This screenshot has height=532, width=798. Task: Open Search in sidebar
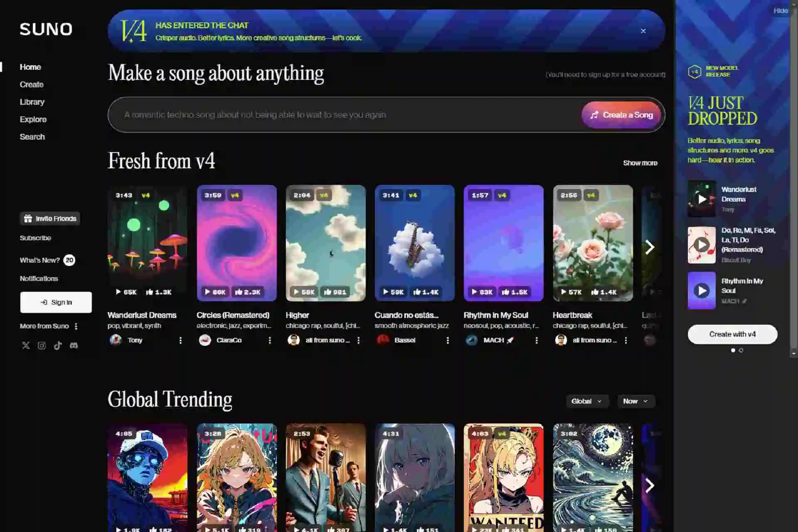pos(32,137)
